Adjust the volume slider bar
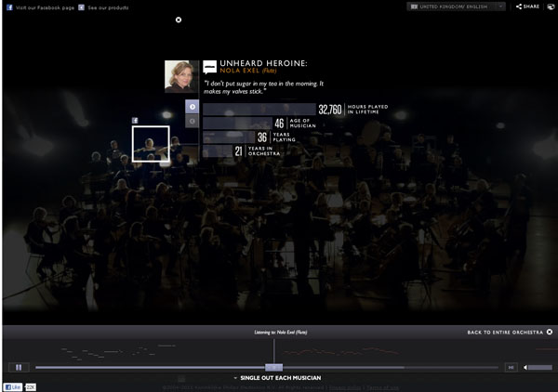The height and width of the screenshot is (392, 558). click(540, 367)
